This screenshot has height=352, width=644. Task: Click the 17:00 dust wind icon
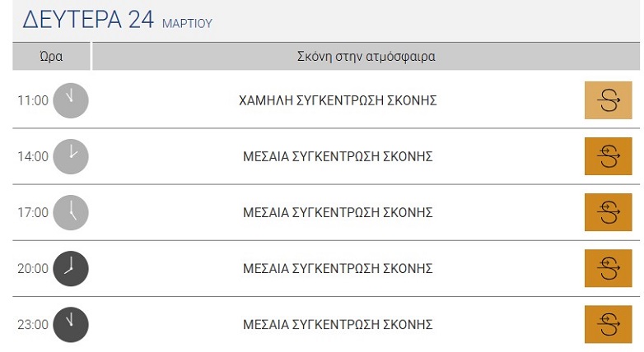coord(608,212)
